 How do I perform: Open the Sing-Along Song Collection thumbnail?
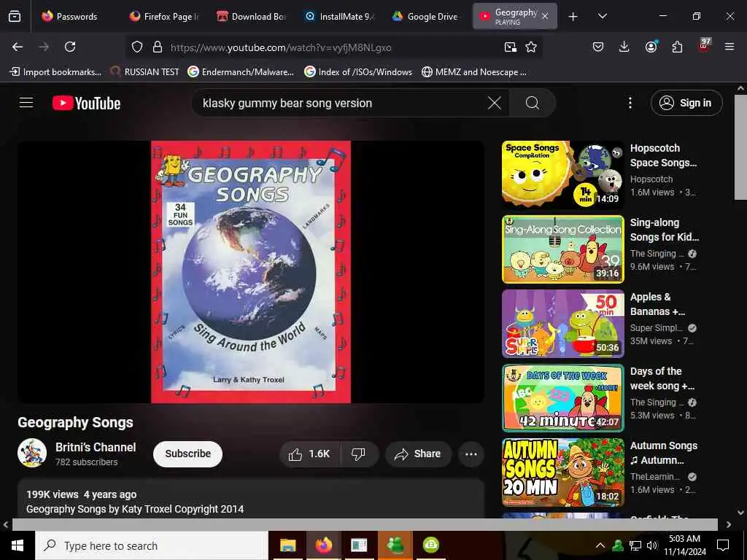tap(562, 249)
